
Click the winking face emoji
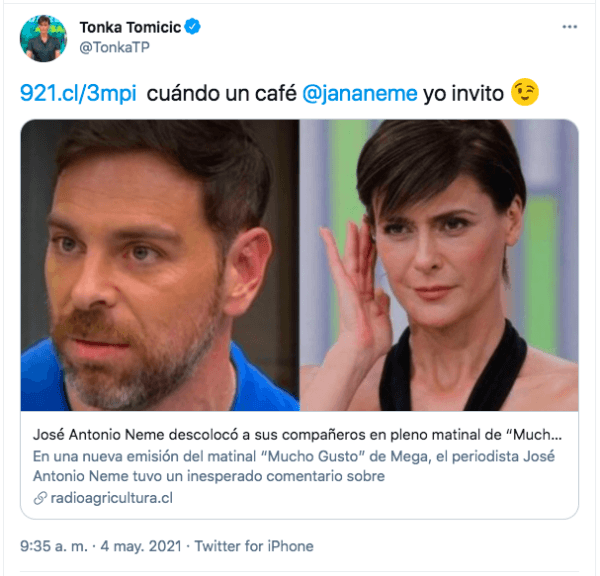pos(525,92)
